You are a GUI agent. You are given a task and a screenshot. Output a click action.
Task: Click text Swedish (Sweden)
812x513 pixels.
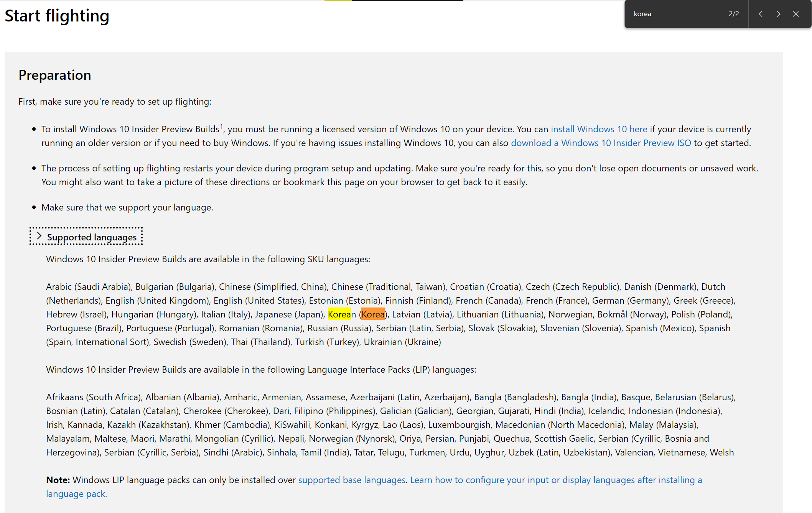190,342
